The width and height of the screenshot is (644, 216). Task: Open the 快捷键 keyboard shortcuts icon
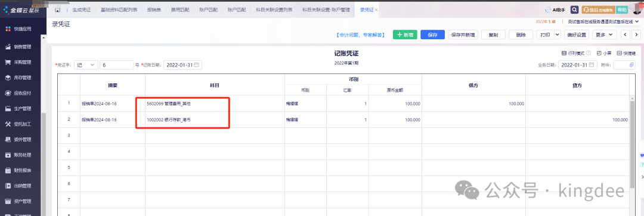tap(620, 53)
